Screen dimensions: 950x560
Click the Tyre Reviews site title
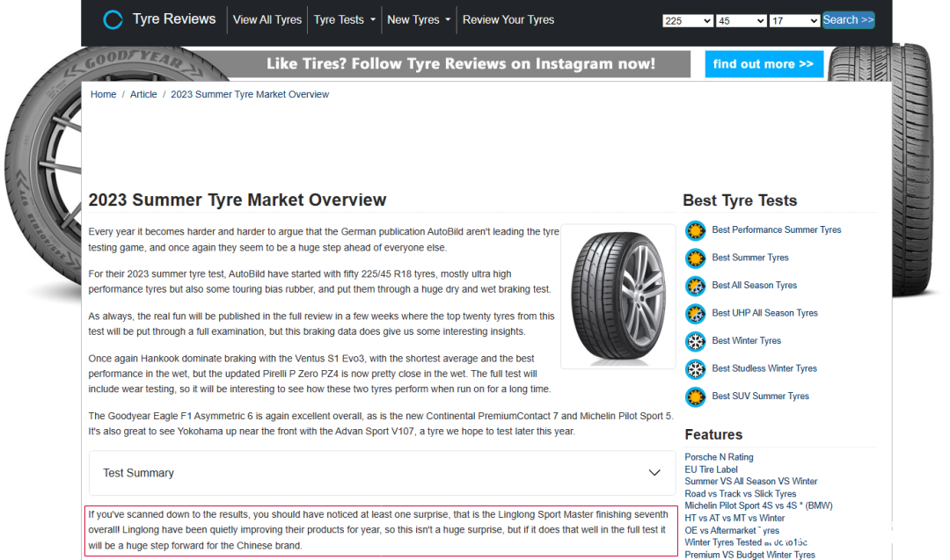click(x=174, y=19)
